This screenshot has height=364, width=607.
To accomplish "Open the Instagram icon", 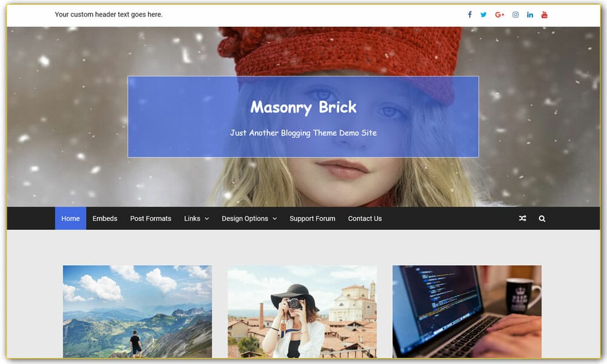I will click(x=515, y=14).
